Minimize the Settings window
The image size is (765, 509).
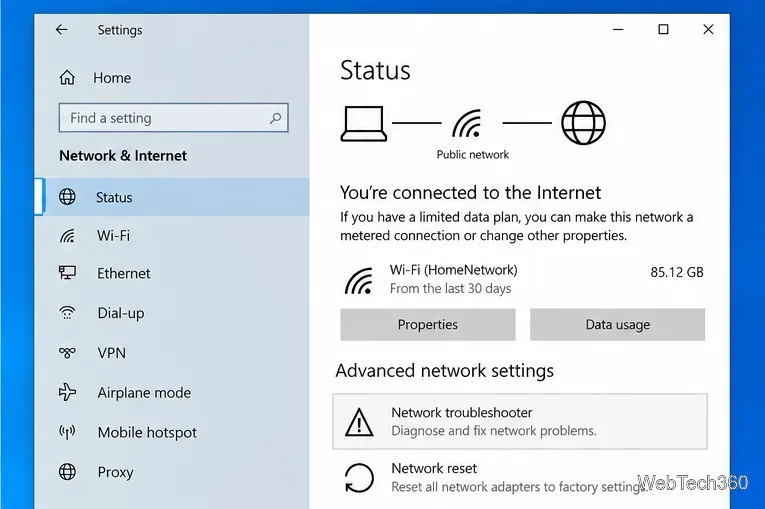coord(618,30)
